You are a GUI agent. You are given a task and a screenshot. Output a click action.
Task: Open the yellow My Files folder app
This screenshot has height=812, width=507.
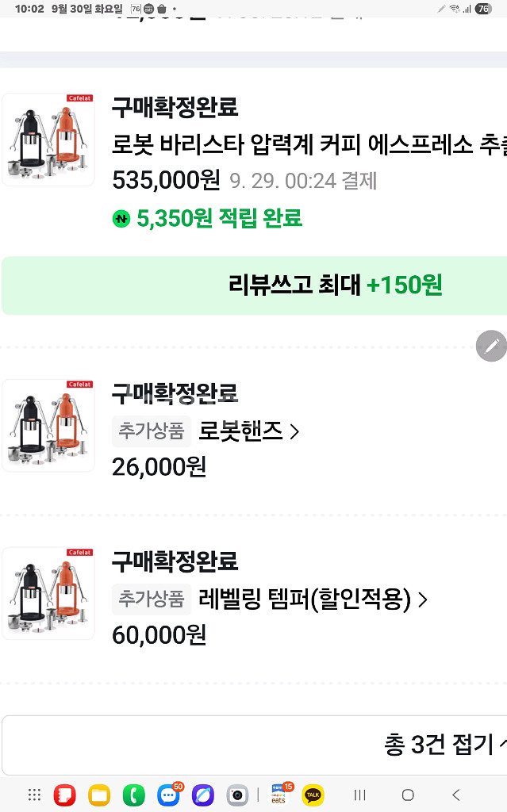(x=99, y=795)
